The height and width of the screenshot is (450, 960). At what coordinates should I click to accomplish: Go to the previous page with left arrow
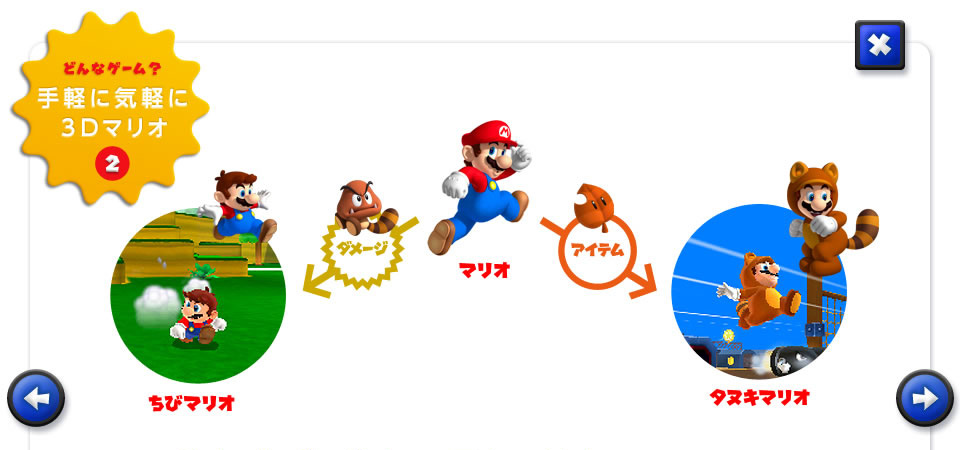click(36, 398)
